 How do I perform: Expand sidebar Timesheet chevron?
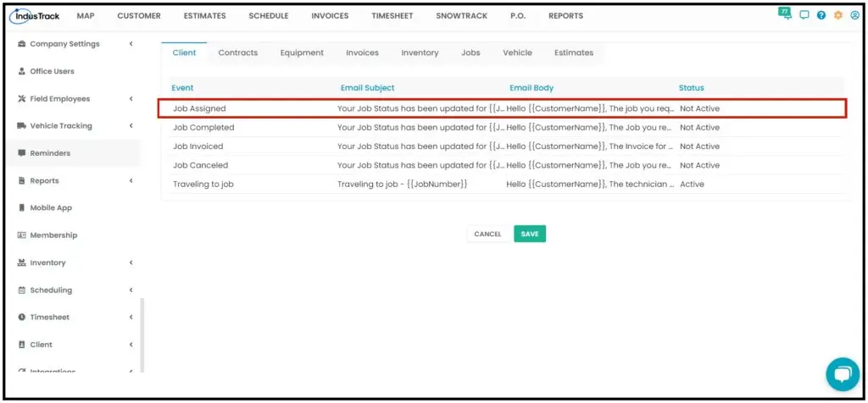tap(131, 317)
